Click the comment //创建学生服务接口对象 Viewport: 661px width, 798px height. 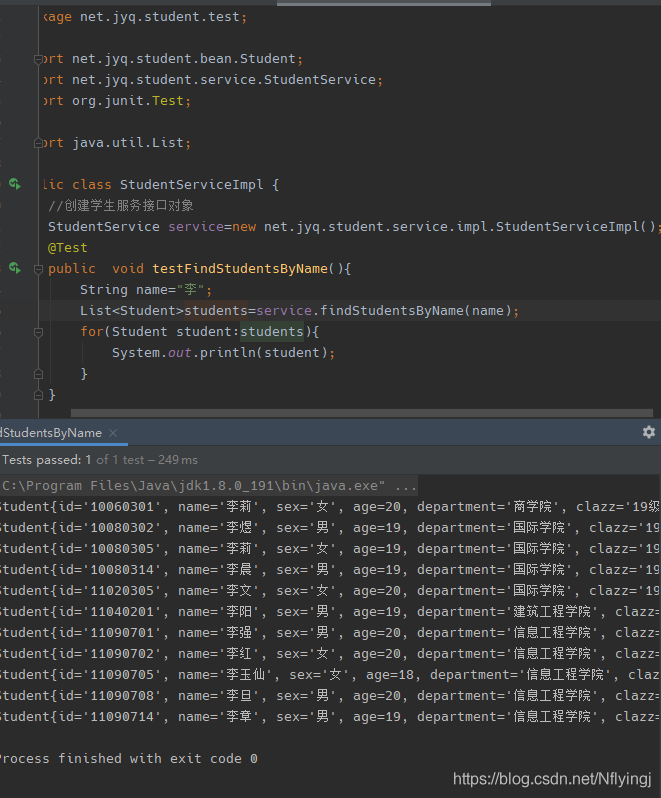click(121, 206)
